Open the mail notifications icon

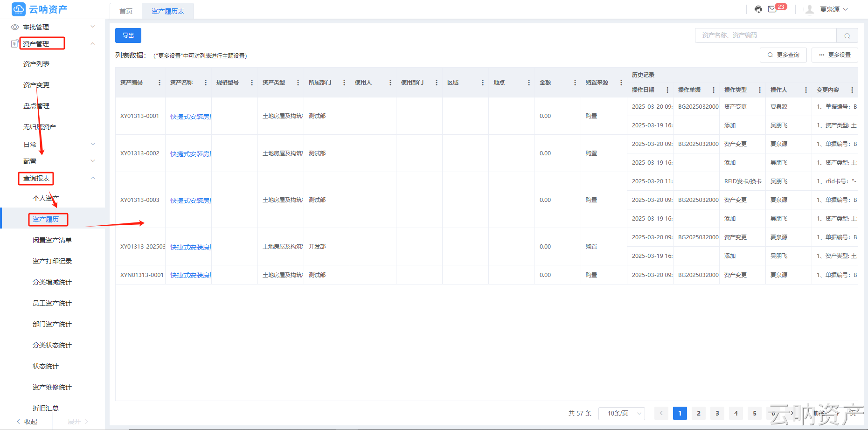pos(772,9)
